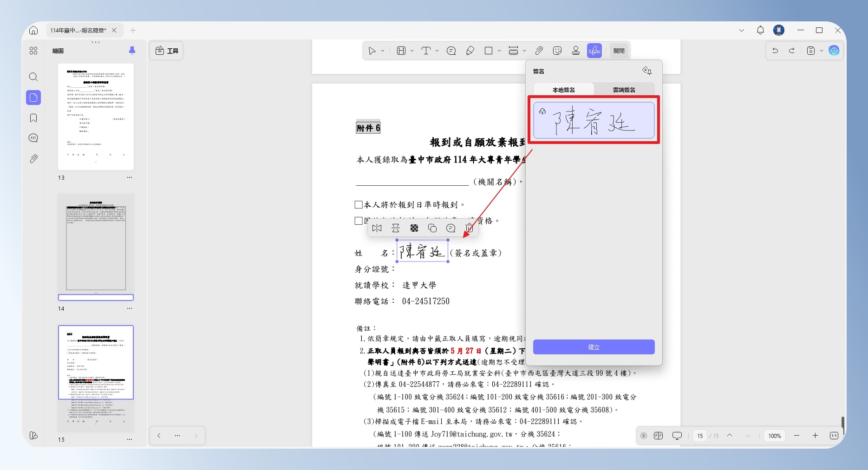The height and width of the screenshot is (470, 868).
Task: Check the 本人將於報到日準時報到 box
Action: click(359, 205)
